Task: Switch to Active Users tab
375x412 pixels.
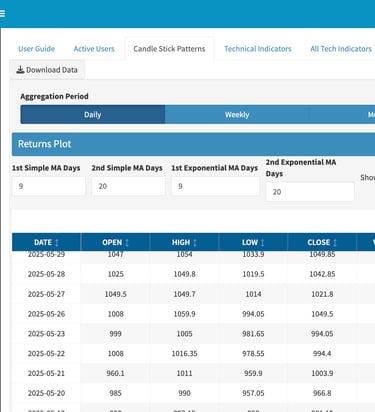Action: point(94,49)
